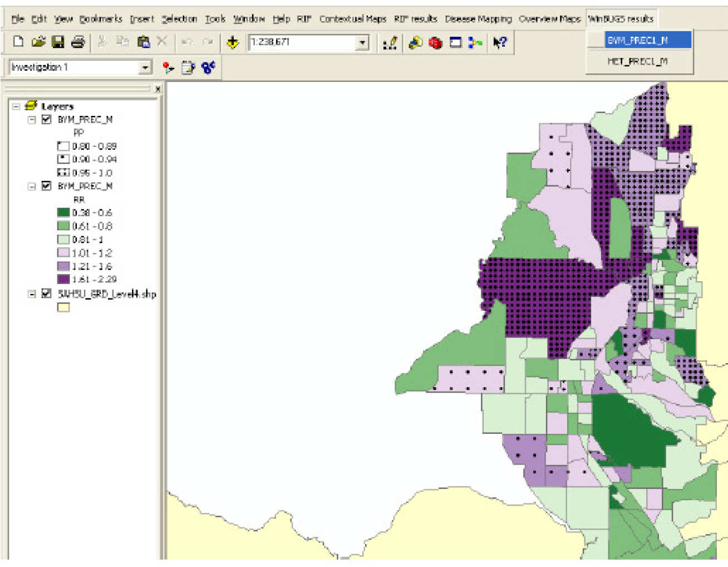
Task: Toggle the BYM_PREC_M layer showing RR
Action: [x=47, y=186]
